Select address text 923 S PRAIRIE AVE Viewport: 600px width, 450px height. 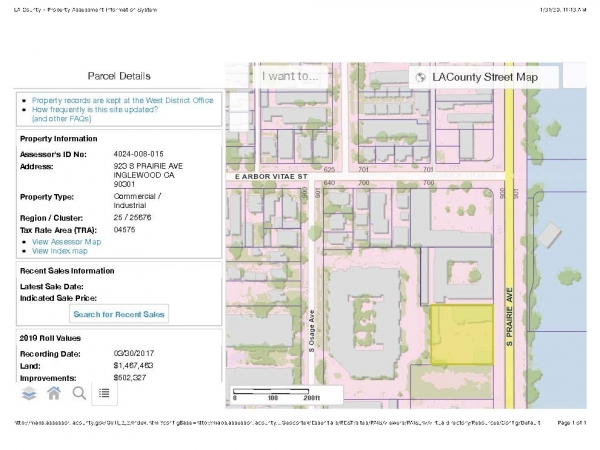148,166
